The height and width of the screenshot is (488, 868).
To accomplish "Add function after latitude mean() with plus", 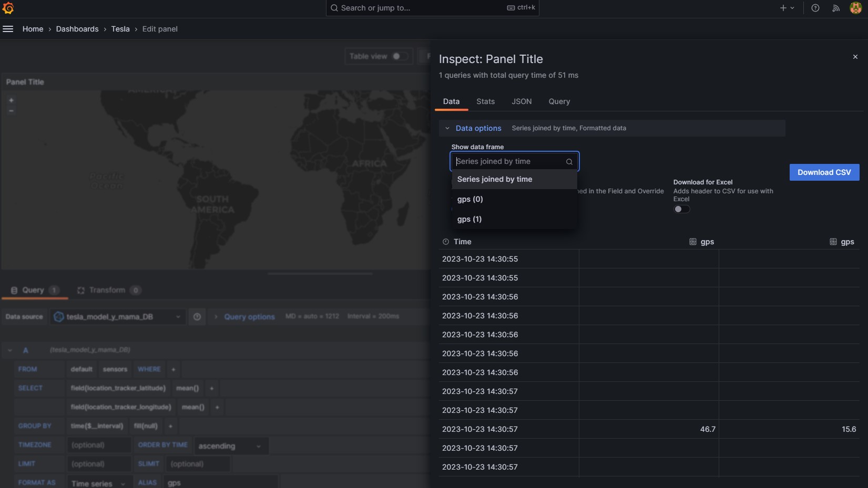I will [212, 388].
